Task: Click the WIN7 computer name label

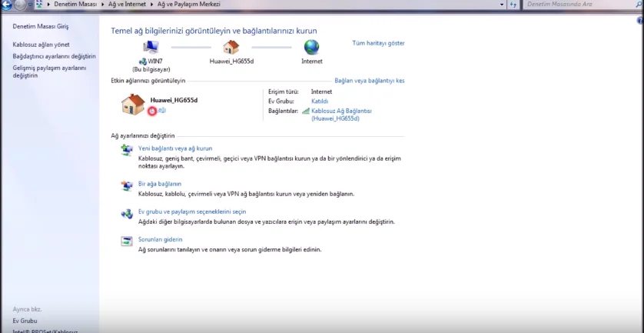Action: coord(155,62)
